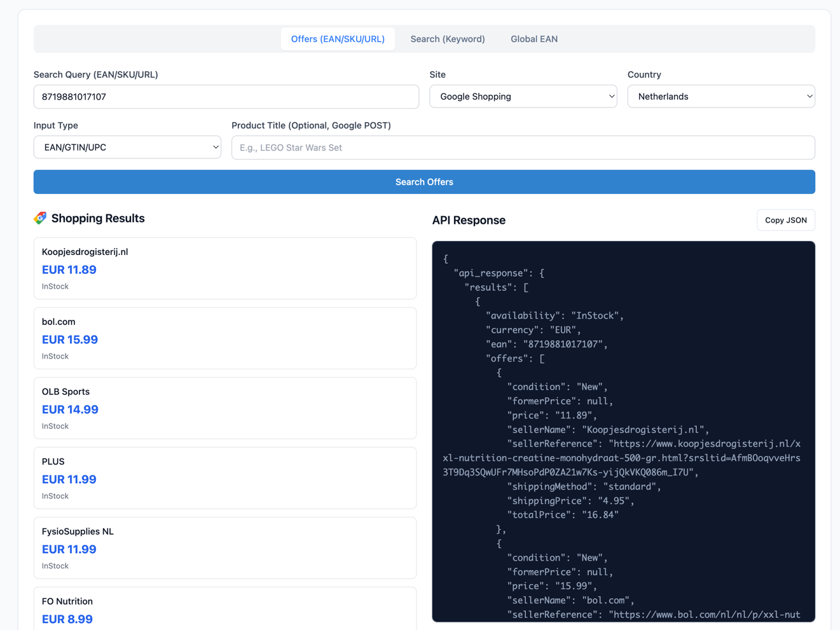Click the EUR 8.99 price

pyautogui.click(x=67, y=619)
